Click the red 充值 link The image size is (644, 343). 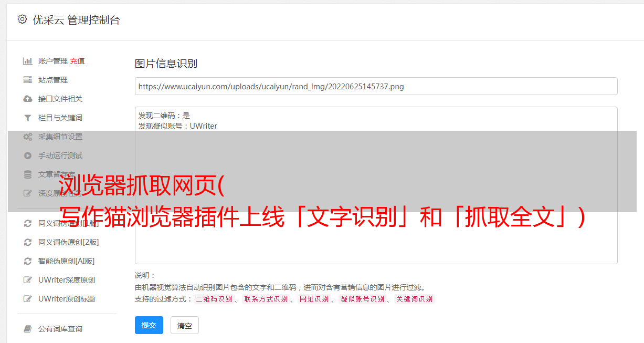tap(77, 61)
